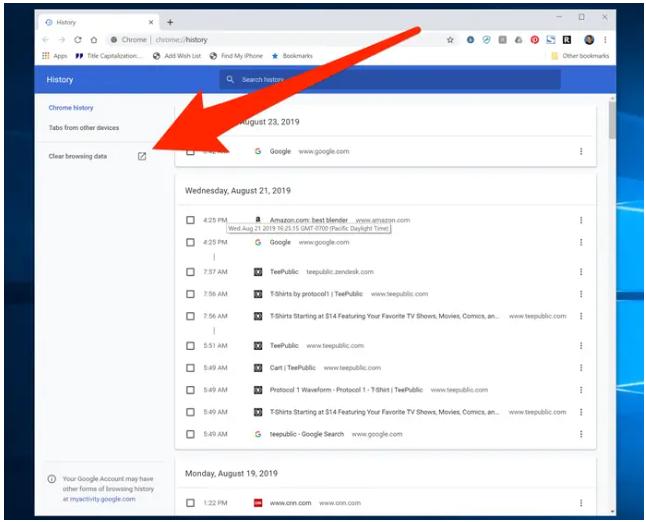The height and width of the screenshot is (522, 646).
Task: Click the "Monday, August 19, 2019" heading
Action: [x=231, y=474]
